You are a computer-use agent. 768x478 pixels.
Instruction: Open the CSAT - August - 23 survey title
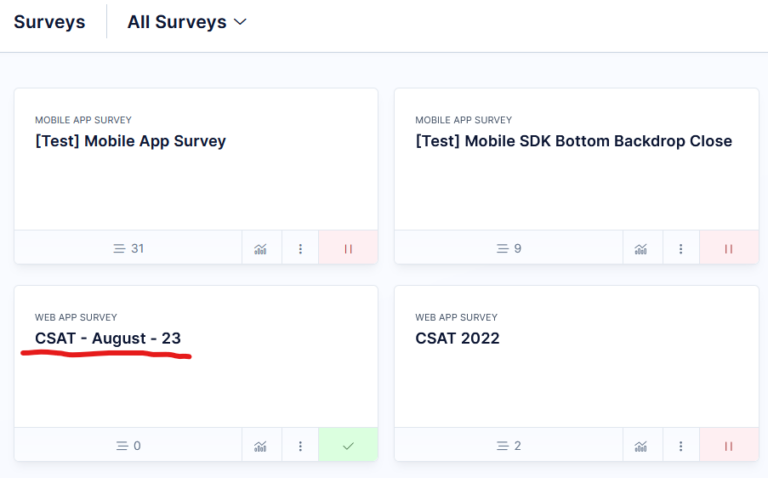click(108, 338)
